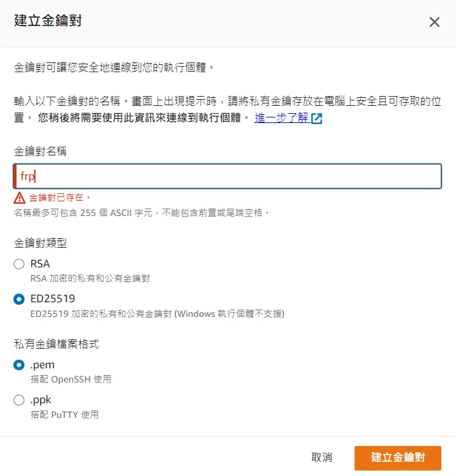Close the 建立金鑰對 dialog with the X icon
Viewport: 456px width, 476px height.
tap(434, 22)
